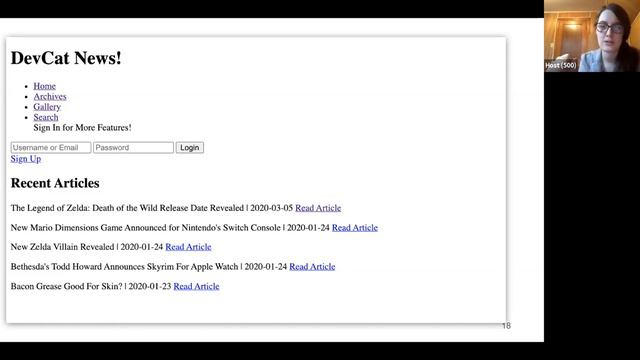The width and height of the screenshot is (640, 360).
Task: Read Article for Skyrim For Apple Watch
Action: [x=312, y=267]
